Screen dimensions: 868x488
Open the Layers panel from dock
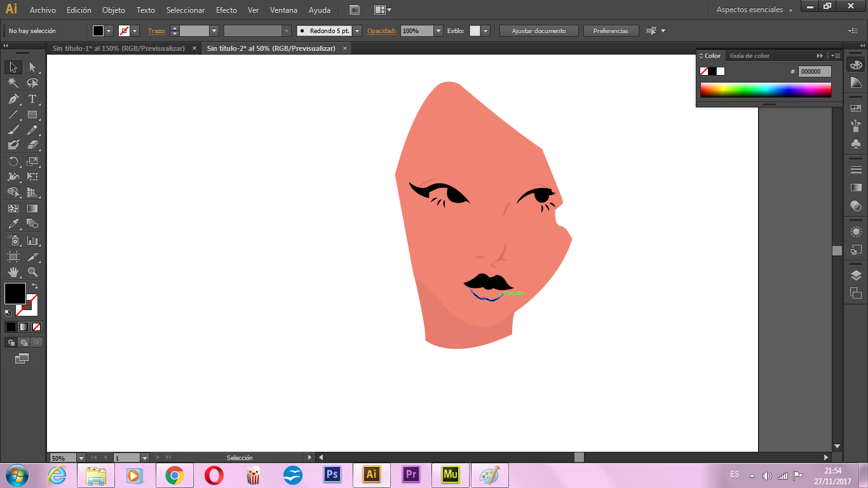[856, 275]
